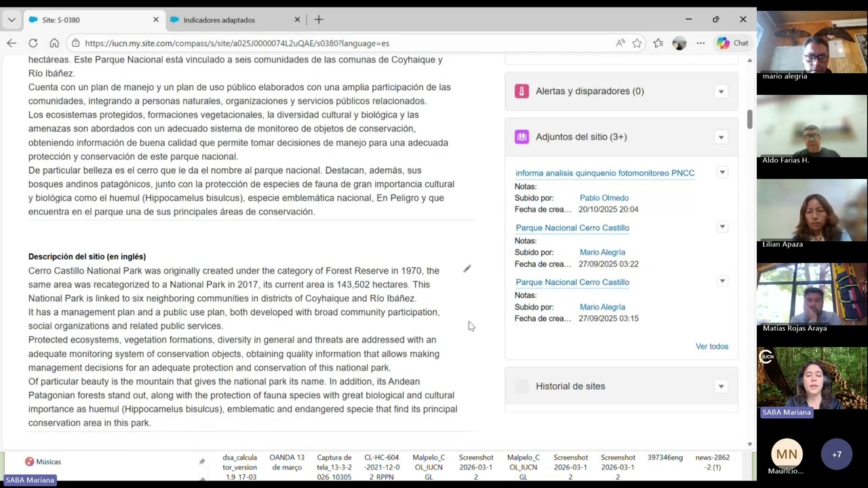Image resolution: width=868 pixels, height=488 pixels.
Task: Open the Copilot Chat button
Action: (732, 43)
